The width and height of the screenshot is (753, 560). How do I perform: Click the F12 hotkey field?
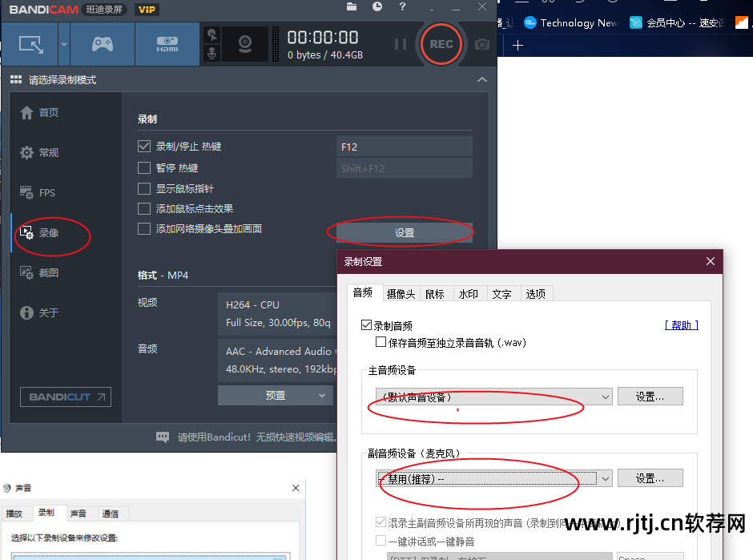[x=405, y=147]
